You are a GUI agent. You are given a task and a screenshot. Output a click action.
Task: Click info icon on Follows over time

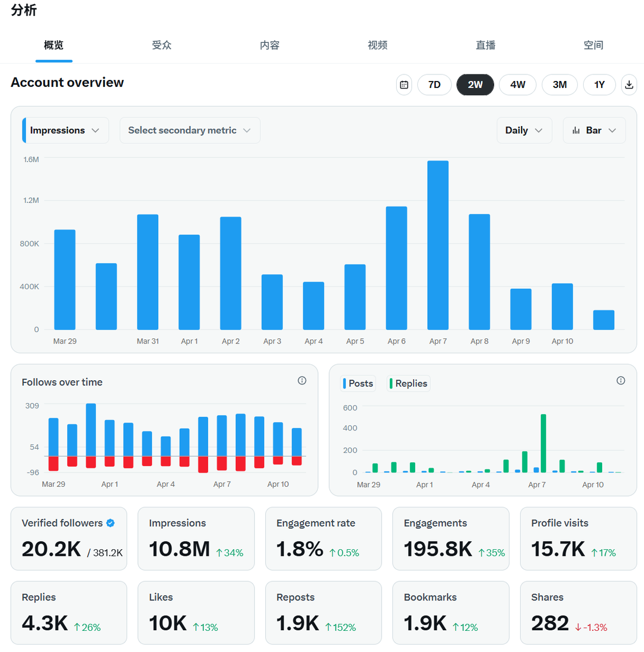click(302, 381)
